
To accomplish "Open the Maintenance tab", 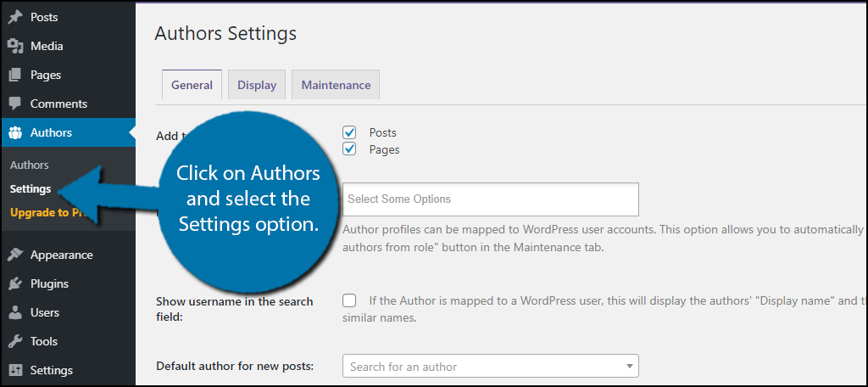I will pyautogui.click(x=336, y=85).
